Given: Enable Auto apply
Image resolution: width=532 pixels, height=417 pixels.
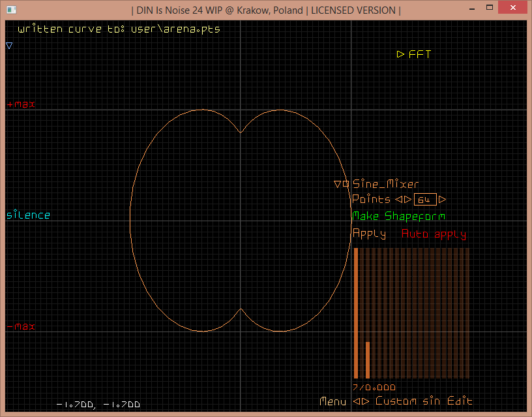Looking at the screenshot, I should tap(434, 234).
